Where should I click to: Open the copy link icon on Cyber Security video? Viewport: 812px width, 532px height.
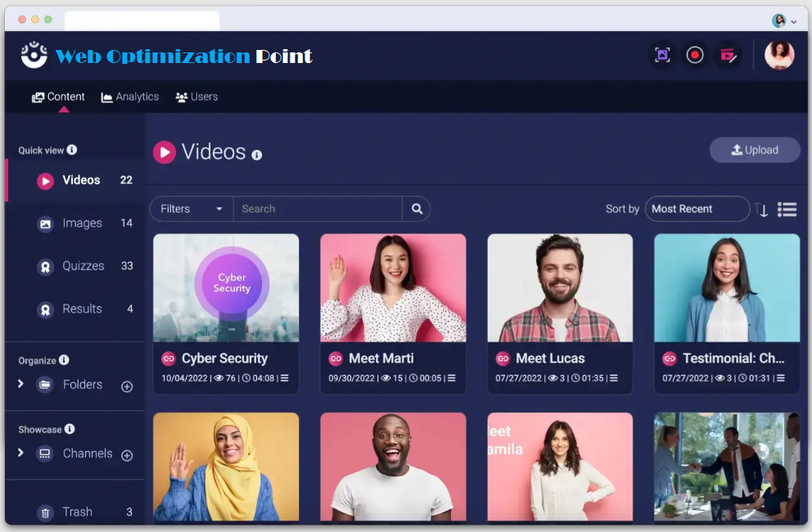[170, 358]
